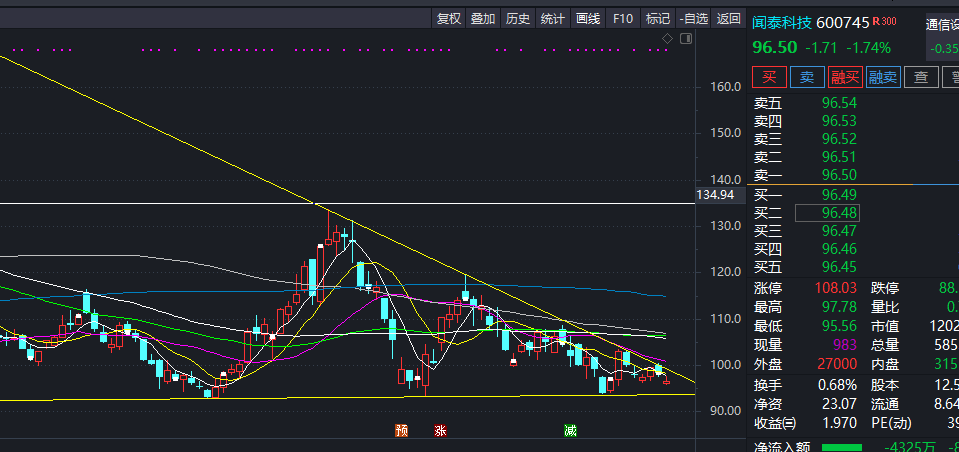The height and width of the screenshot is (452, 959).
Task: Click the 现量 value 983
Action: coord(845,346)
